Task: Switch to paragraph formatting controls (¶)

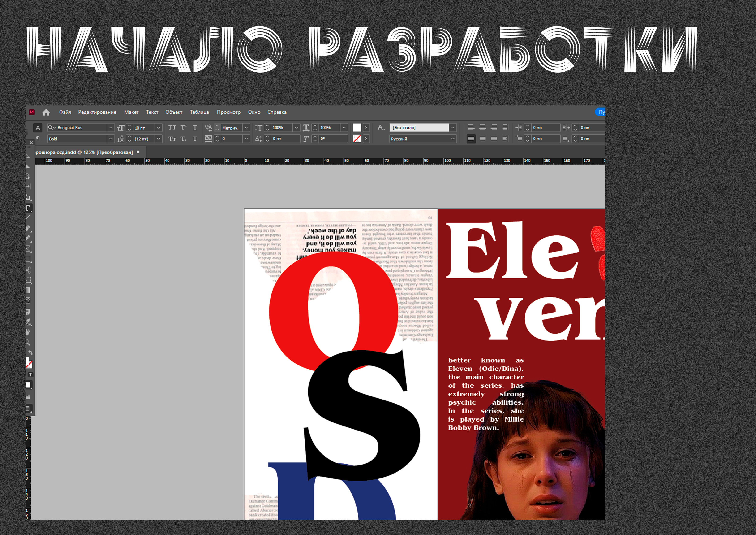Action: coord(38,138)
